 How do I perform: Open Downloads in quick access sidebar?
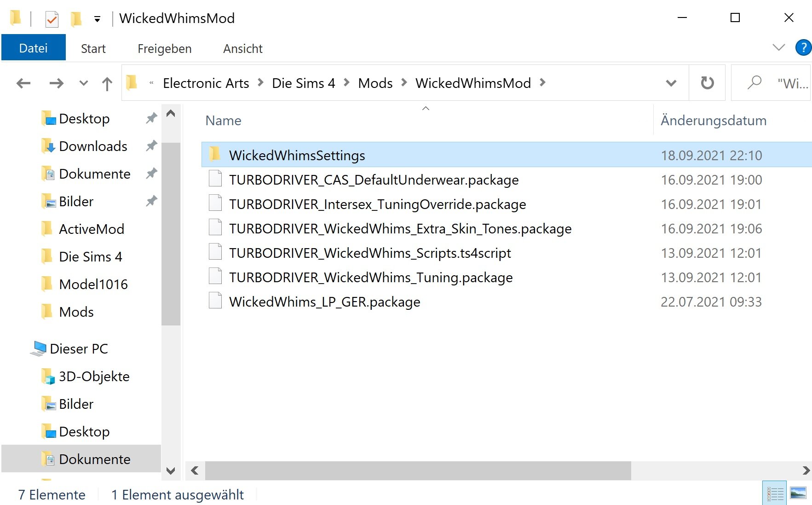tap(93, 146)
